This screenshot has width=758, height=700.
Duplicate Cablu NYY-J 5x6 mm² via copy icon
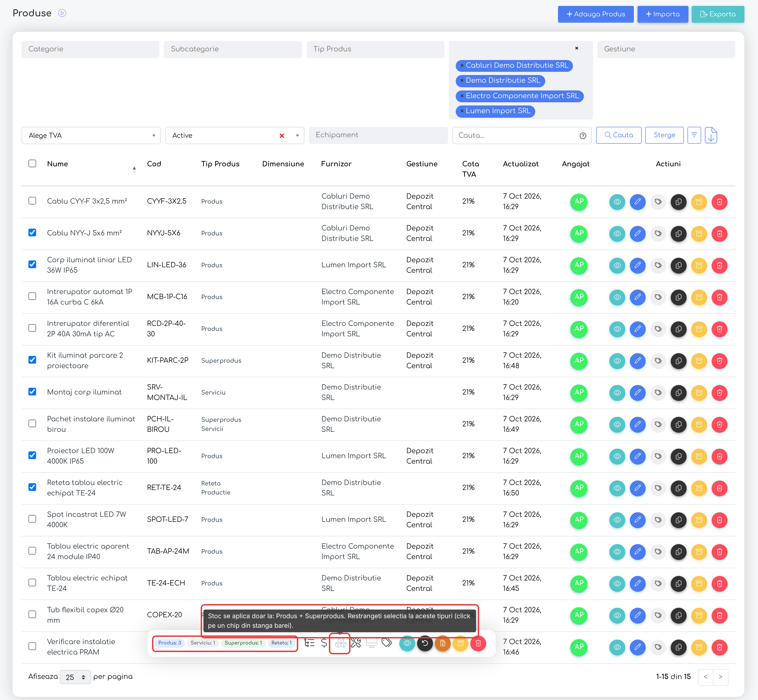pos(678,233)
